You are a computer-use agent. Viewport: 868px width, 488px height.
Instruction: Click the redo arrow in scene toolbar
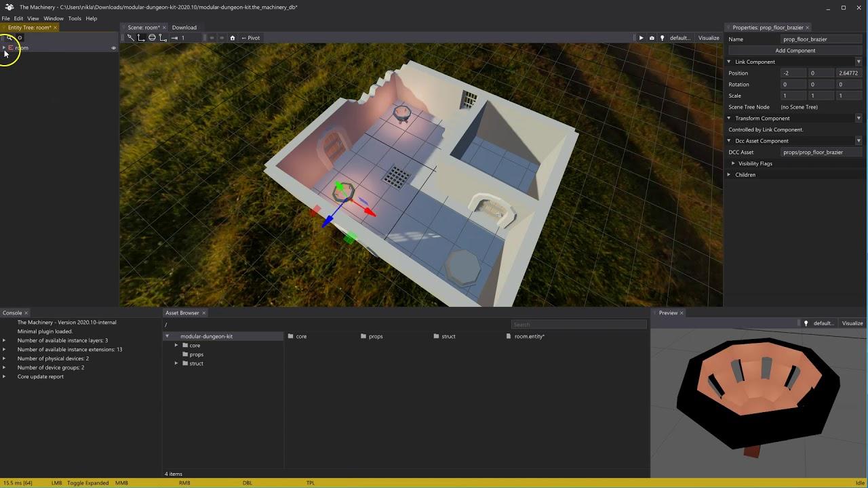[x=222, y=38]
